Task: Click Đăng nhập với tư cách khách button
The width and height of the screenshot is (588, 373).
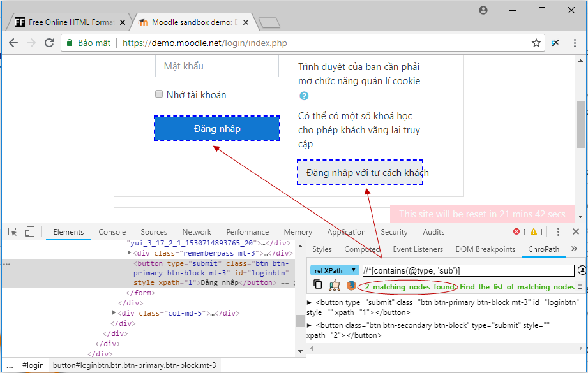Action: click(360, 172)
